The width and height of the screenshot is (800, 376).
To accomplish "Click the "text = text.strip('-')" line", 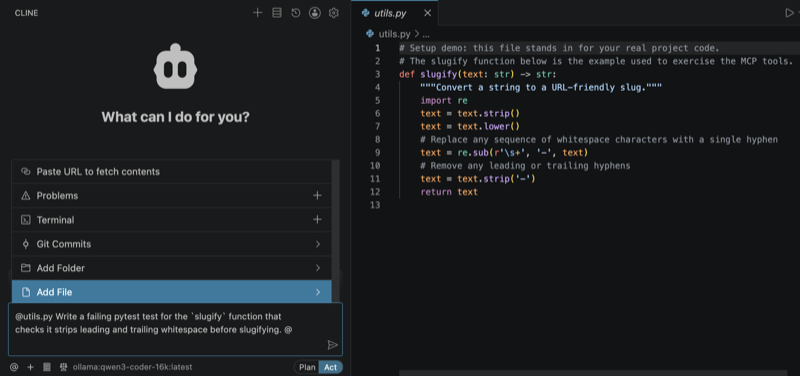I will [478, 179].
